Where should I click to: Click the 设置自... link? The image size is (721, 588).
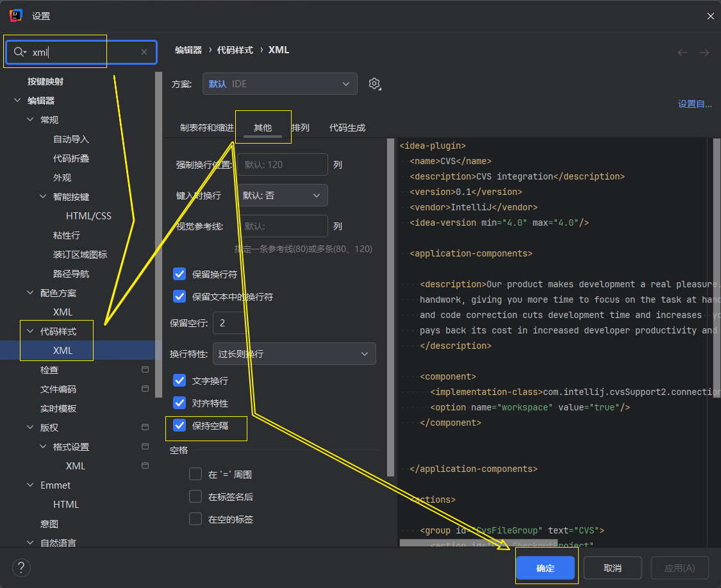click(695, 104)
